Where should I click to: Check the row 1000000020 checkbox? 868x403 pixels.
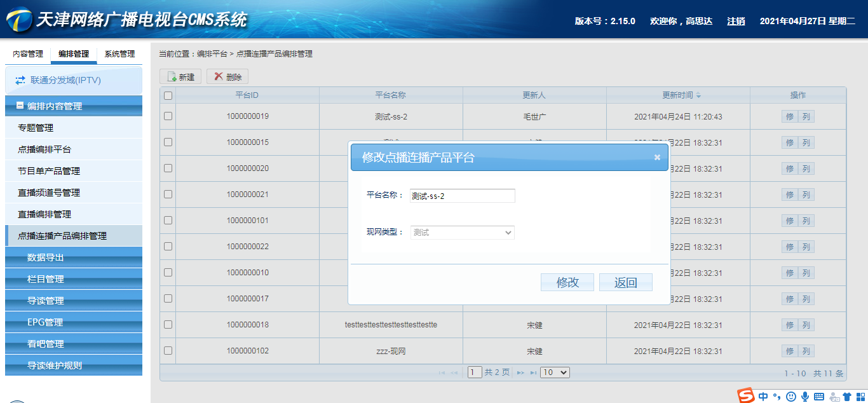point(168,168)
